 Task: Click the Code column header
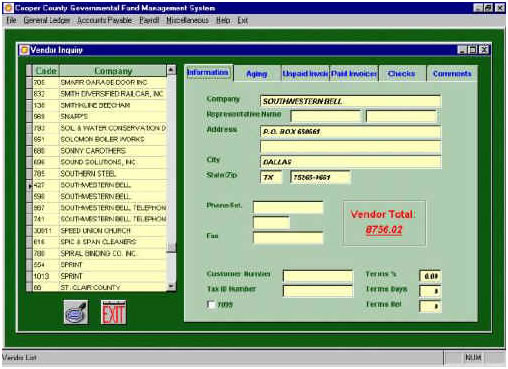pos(46,71)
